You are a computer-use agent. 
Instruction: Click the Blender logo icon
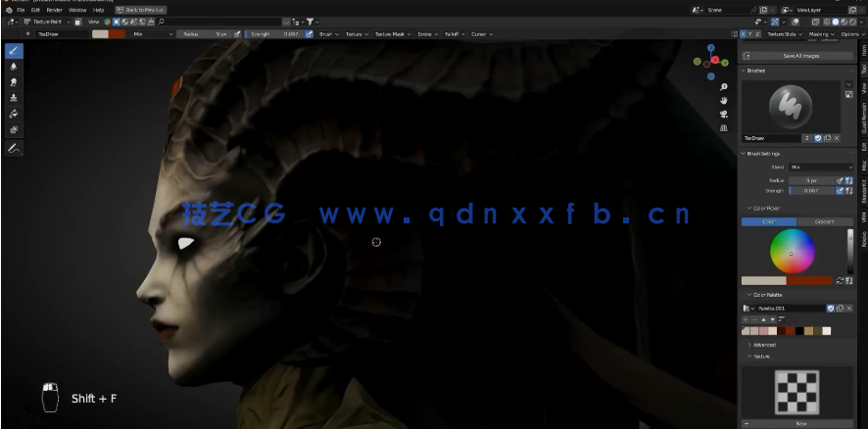point(8,10)
